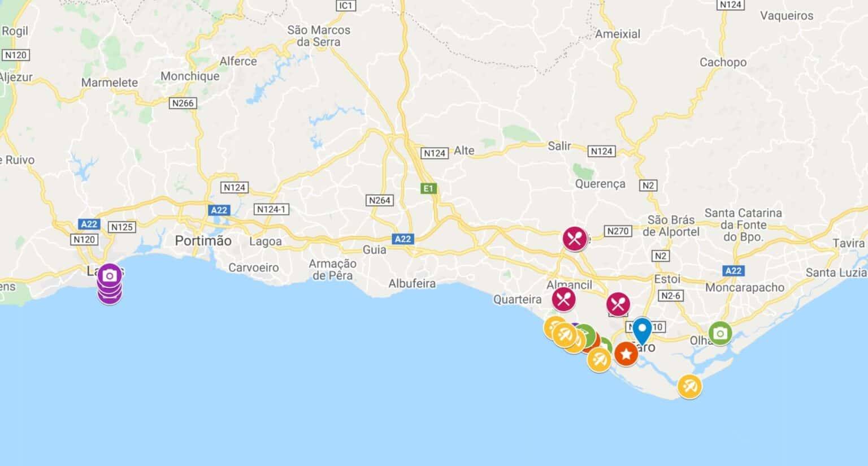Click the N264 road shield
868x466 pixels.
379,200
